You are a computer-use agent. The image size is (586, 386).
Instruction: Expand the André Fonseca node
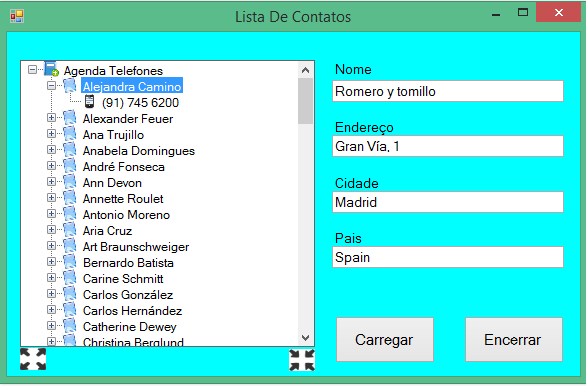[x=52, y=166]
